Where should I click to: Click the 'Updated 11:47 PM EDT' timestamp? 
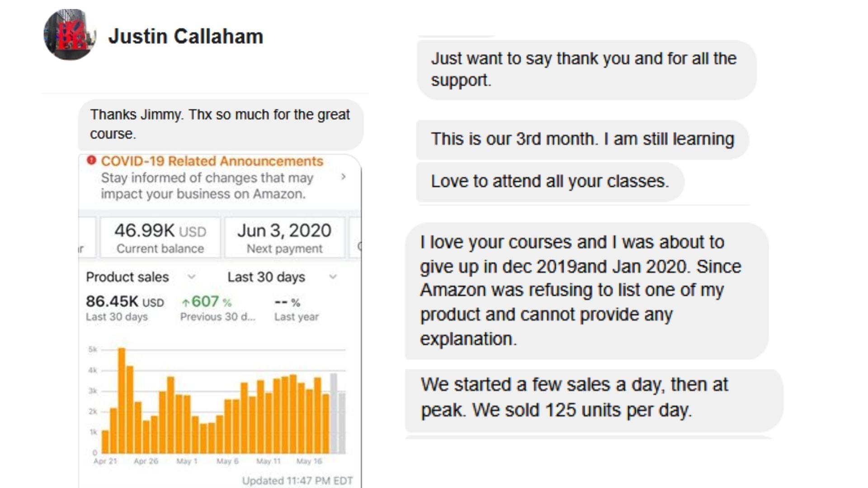click(297, 481)
